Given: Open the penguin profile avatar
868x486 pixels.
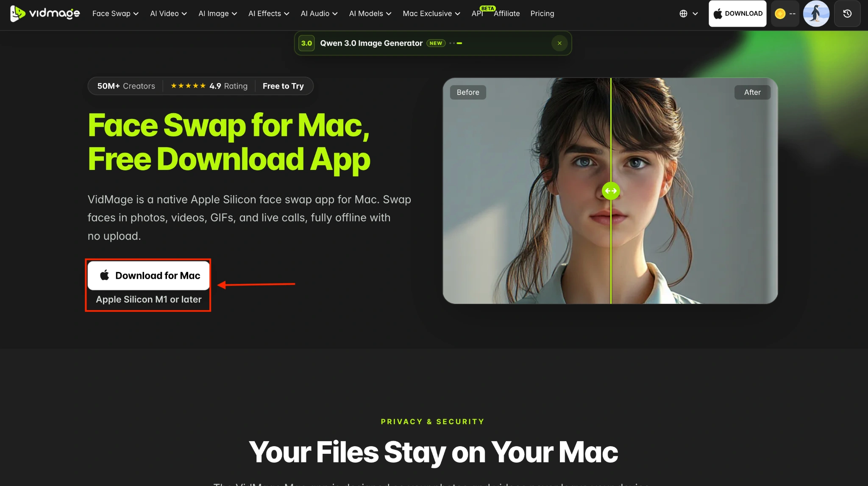Looking at the screenshot, I should coord(816,14).
